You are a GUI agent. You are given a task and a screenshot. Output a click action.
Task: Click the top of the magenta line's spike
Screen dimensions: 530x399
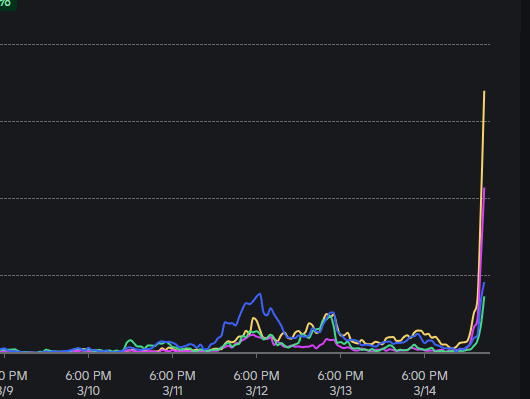484,188
